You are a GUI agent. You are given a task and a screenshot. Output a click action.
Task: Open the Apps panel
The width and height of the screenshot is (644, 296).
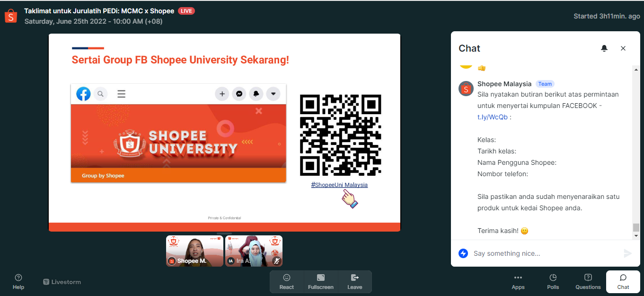tap(518, 282)
